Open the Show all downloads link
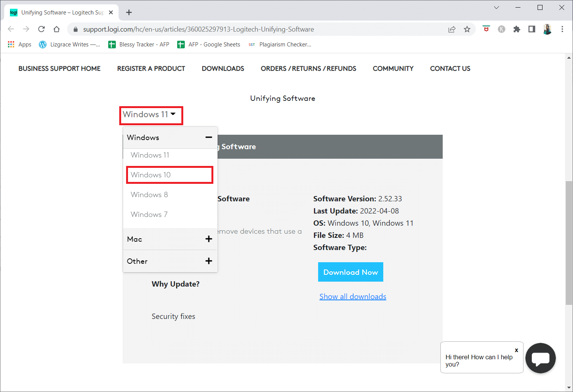The image size is (573, 392). [x=353, y=296]
